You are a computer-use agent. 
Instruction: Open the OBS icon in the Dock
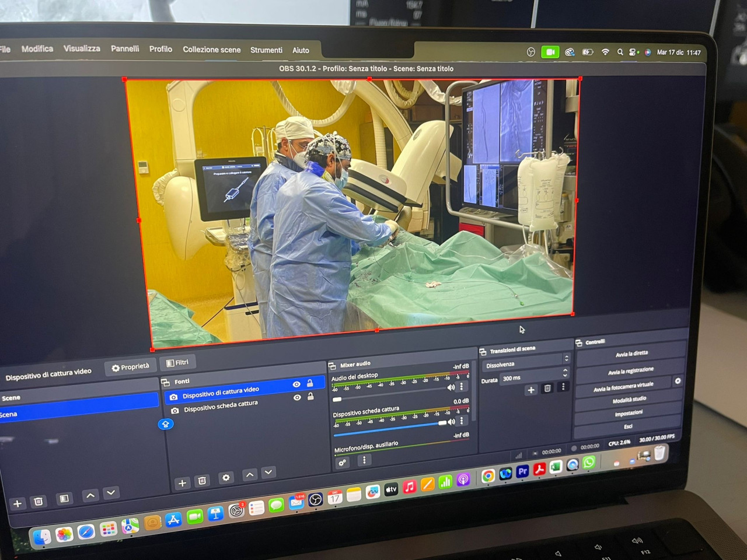click(x=316, y=500)
